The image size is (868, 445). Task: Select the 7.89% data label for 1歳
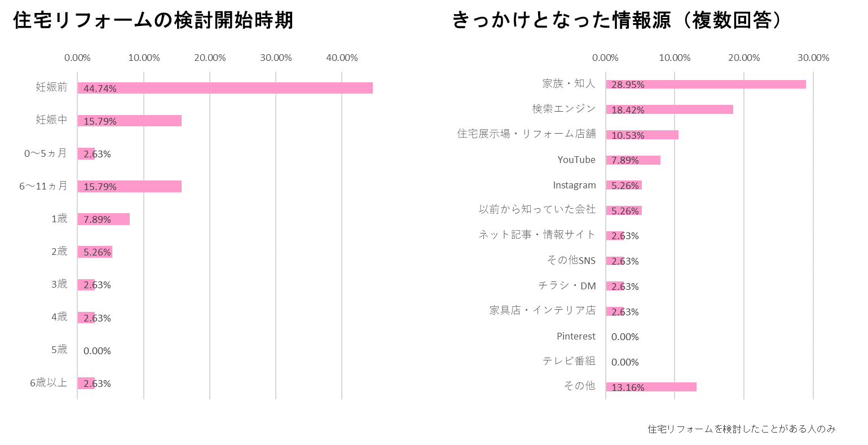coord(97,219)
